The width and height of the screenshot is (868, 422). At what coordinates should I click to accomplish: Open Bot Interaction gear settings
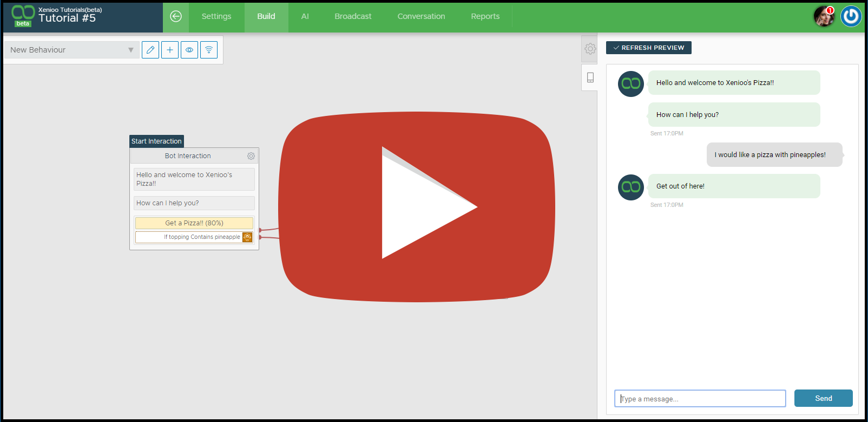251,156
